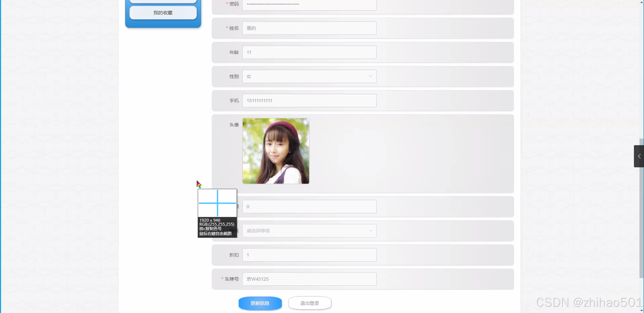The image size is (644, 313).
Task: Open the 请选择等级 level dropdown
Action: [309, 231]
